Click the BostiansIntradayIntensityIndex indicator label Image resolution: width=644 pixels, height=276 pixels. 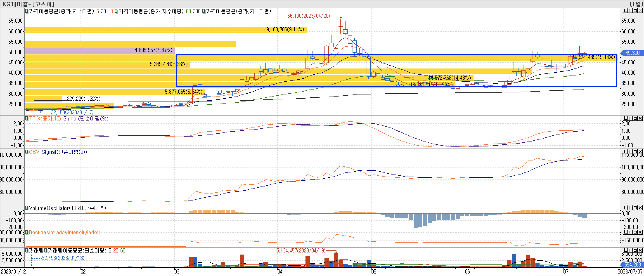[x=64, y=232]
